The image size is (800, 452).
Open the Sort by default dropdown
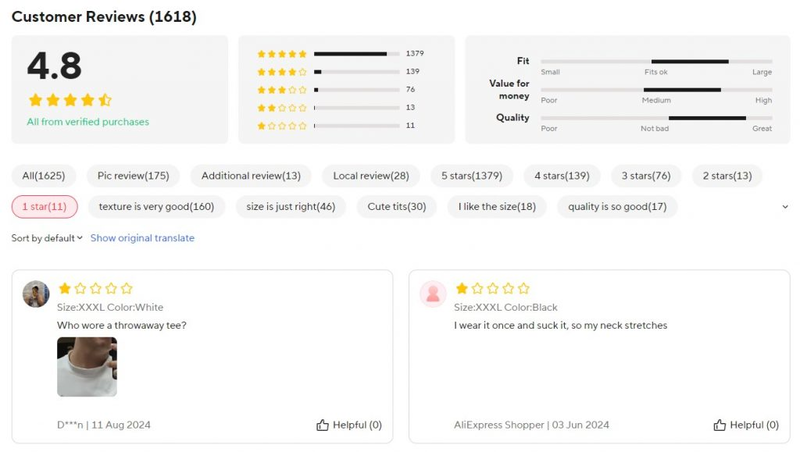[47, 238]
